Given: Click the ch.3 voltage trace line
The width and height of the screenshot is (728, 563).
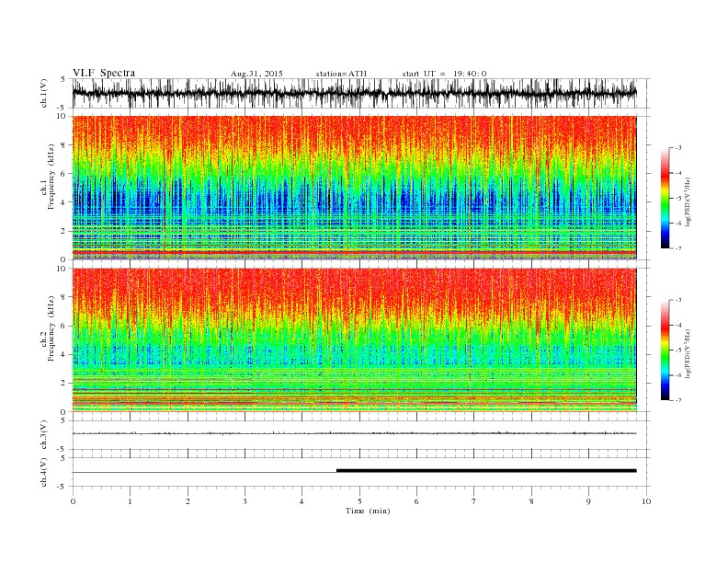Looking at the screenshot, I should tap(354, 433).
